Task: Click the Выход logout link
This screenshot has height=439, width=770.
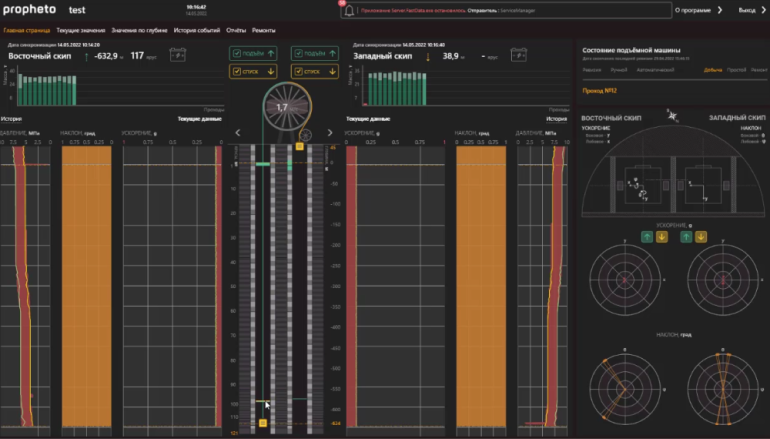Action: [x=747, y=10]
